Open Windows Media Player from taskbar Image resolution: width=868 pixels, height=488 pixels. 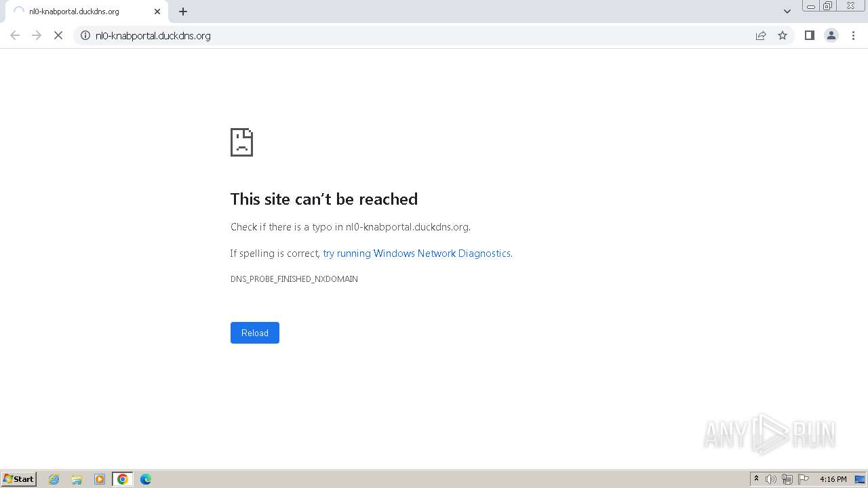point(100,479)
